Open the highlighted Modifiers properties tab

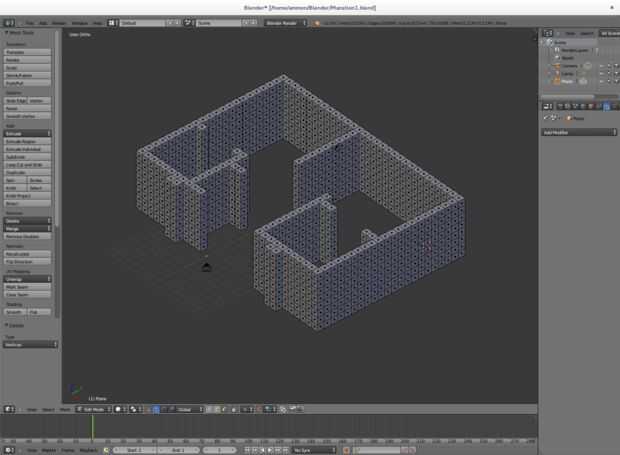pos(607,106)
